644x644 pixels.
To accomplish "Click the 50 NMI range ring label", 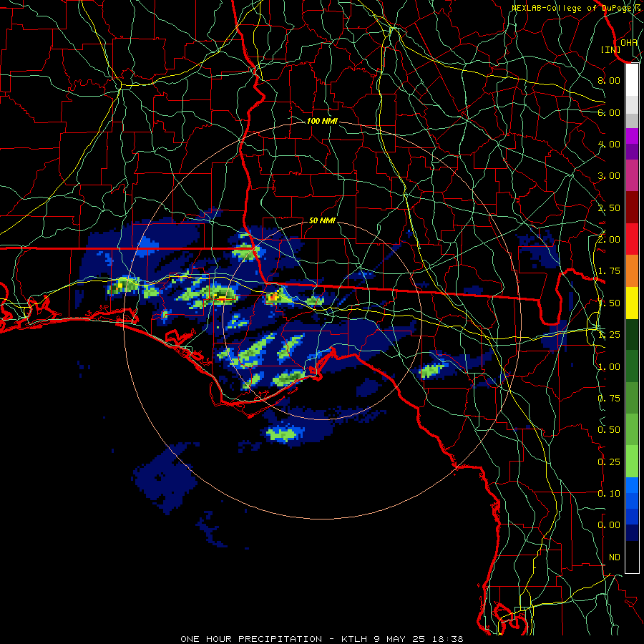I will point(322,220).
